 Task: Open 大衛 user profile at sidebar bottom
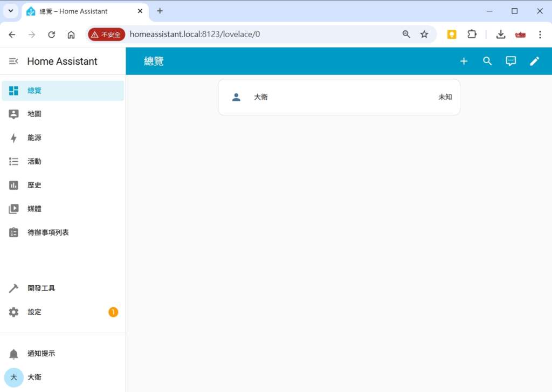pyautogui.click(x=34, y=377)
